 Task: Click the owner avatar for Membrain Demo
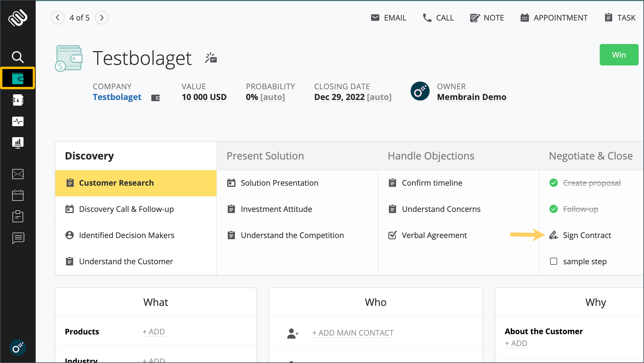click(x=420, y=91)
